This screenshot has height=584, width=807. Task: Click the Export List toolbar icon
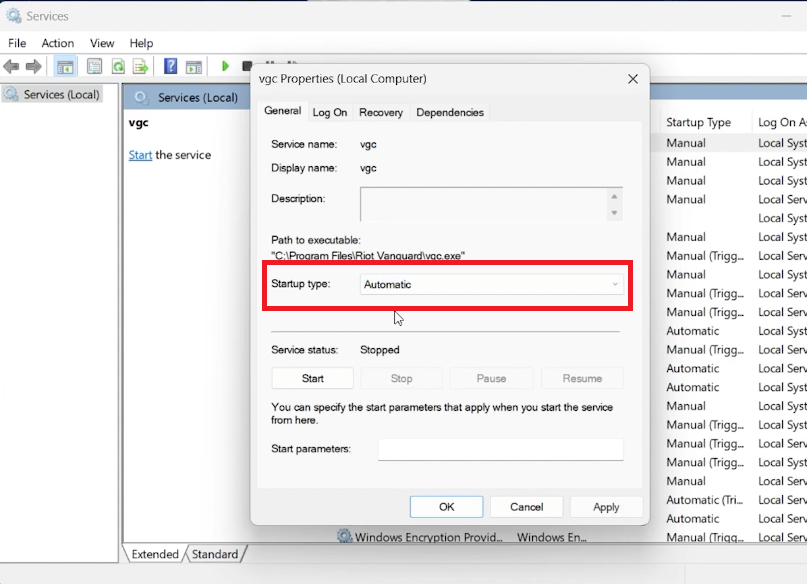click(142, 66)
